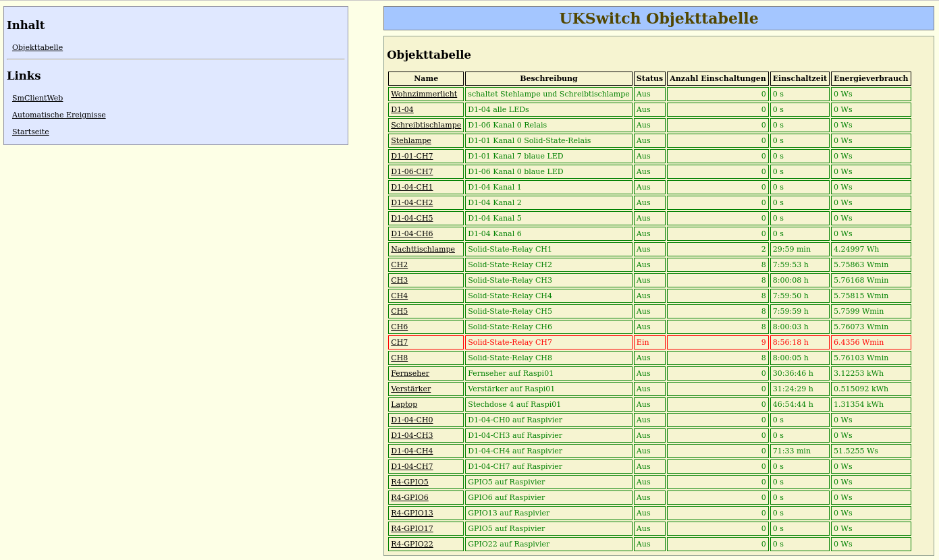
Task: Select the Stehlampe object link
Action: pos(411,140)
